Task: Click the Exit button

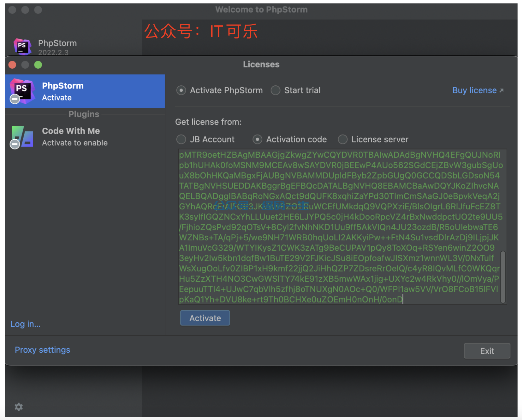Action: pos(487,351)
